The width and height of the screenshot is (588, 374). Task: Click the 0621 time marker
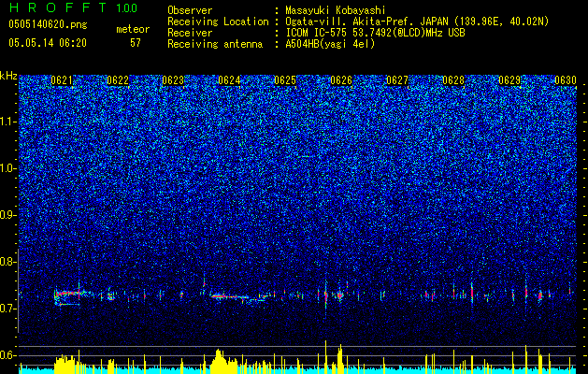pyautogui.click(x=62, y=80)
